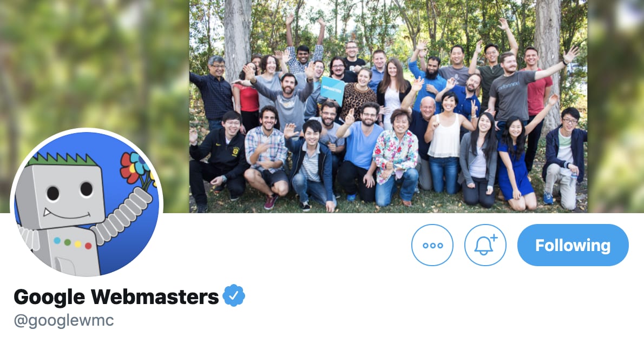Click the robot's green spiky hair

tap(62, 159)
